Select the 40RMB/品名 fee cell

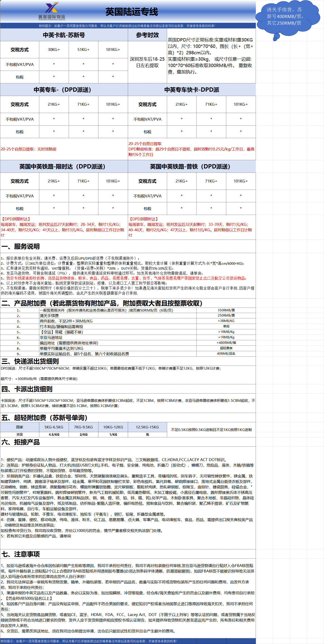pyautogui.click(x=226, y=354)
